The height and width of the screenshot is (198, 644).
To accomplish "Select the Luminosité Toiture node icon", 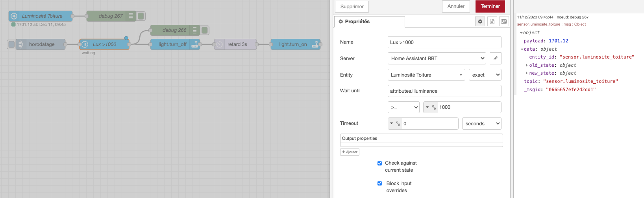I will coord(14,16).
